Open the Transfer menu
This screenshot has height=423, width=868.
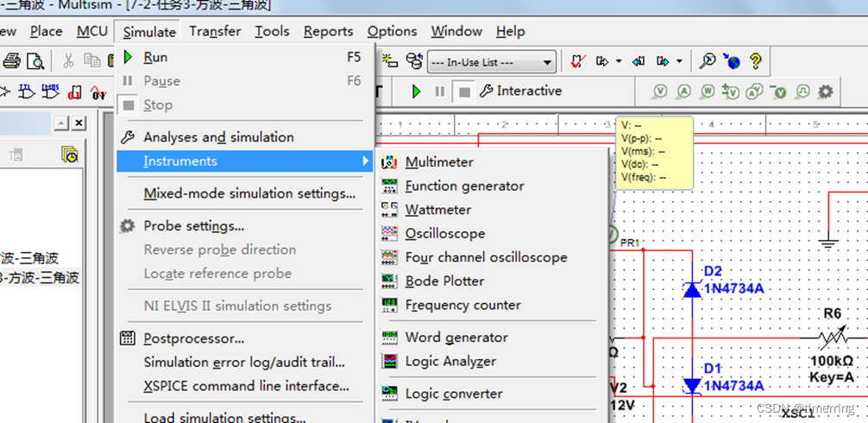tap(215, 31)
